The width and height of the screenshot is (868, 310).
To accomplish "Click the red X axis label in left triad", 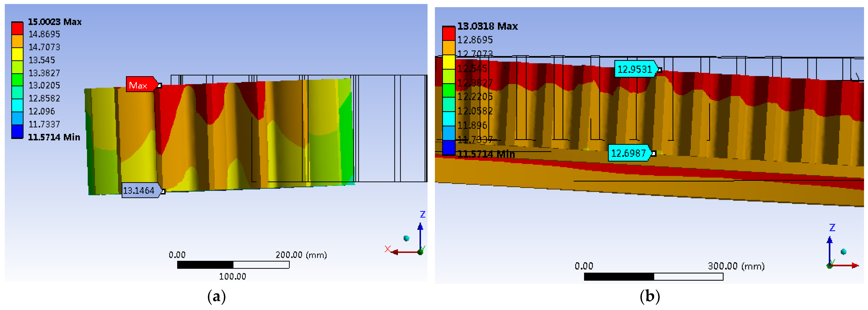I will pos(388,249).
